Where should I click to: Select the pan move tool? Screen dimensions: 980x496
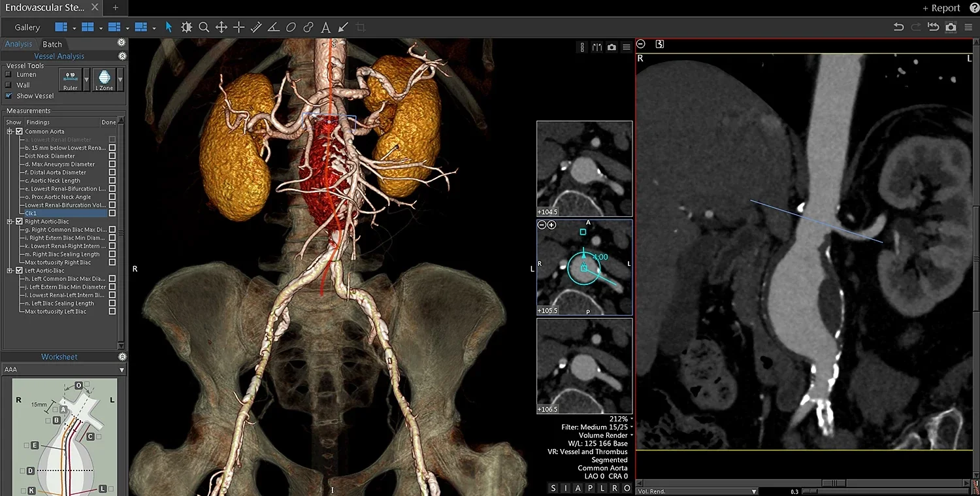coord(221,27)
